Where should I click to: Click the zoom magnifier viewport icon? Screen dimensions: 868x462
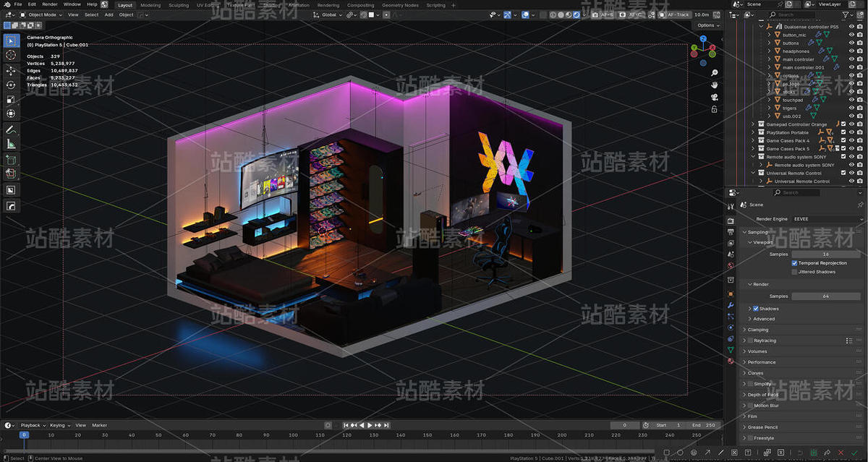click(714, 73)
